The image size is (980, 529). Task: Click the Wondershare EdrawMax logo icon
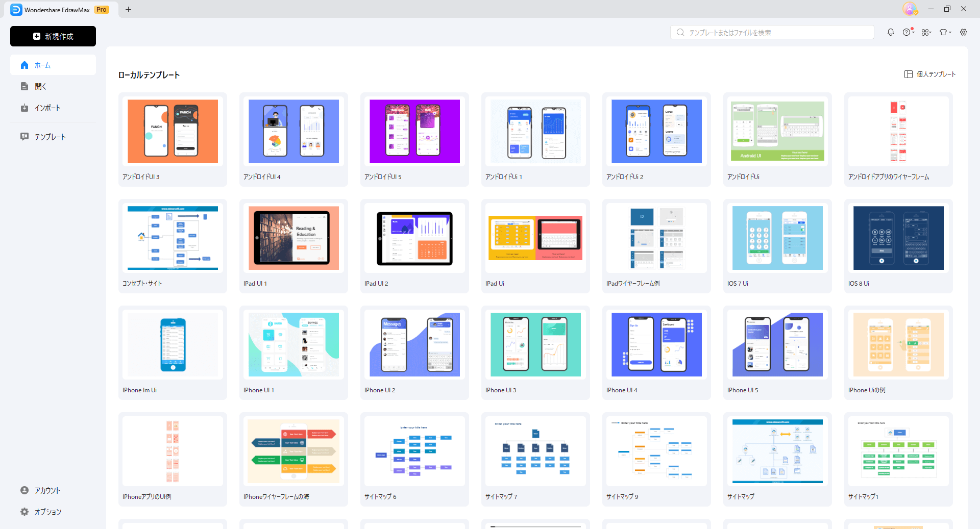pyautogui.click(x=16, y=10)
